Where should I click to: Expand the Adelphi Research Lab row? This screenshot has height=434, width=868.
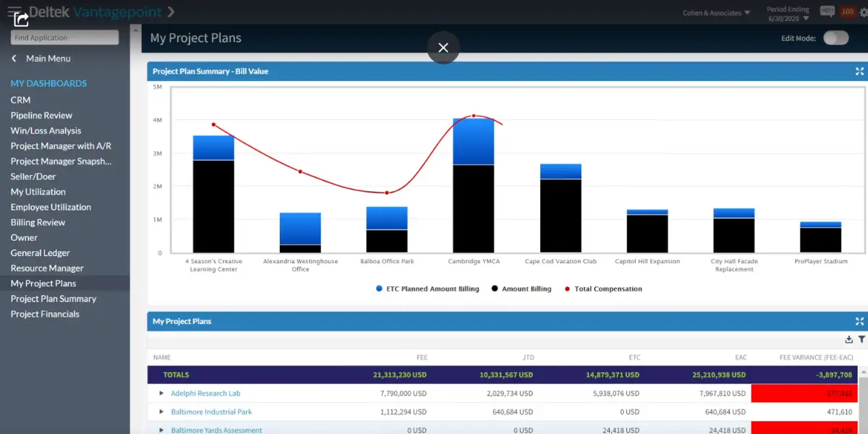[x=161, y=393]
